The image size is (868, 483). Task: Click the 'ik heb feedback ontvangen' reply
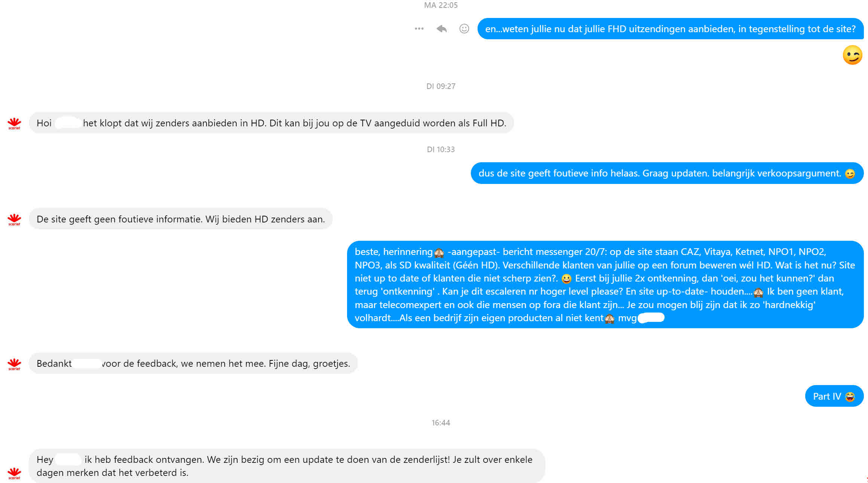coord(287,466)
